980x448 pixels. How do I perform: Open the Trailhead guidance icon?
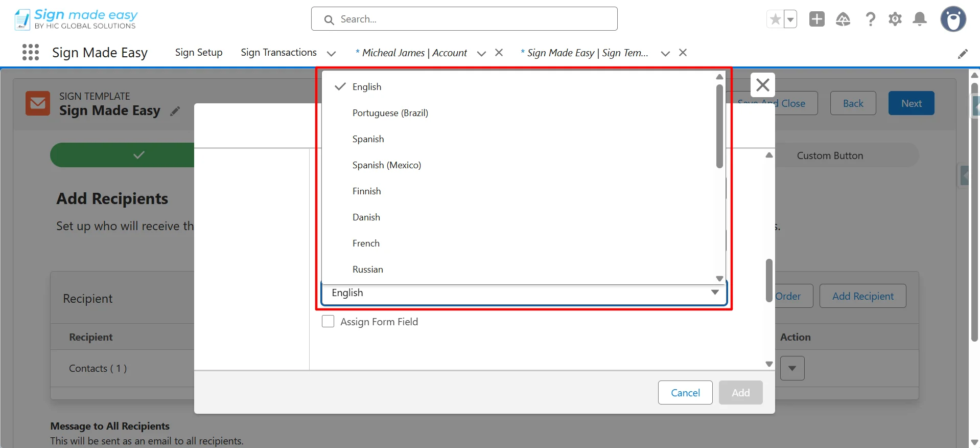pyautogui.click(x=843, y=19)
